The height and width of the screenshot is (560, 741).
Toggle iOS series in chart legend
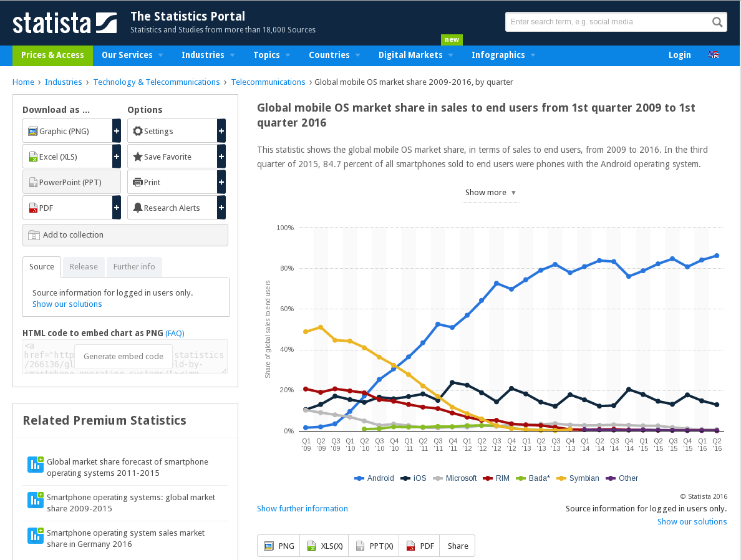pos(414,478)
